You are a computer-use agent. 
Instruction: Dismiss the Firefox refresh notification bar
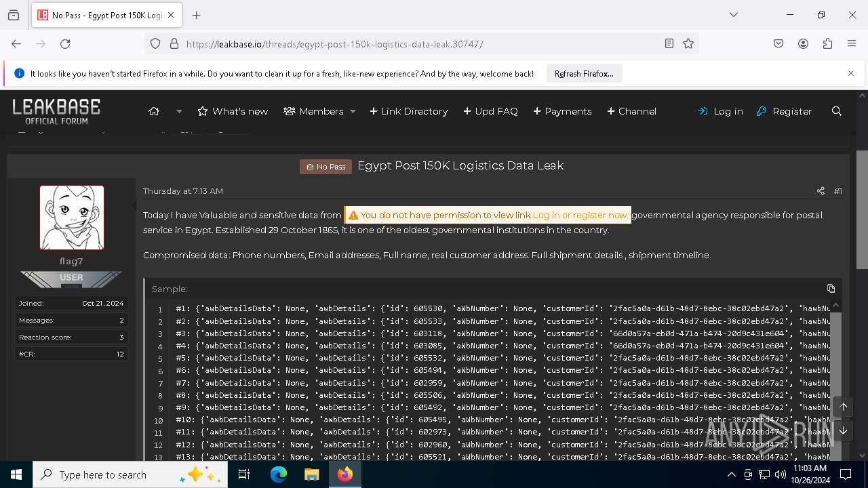[x=851, y=73]
